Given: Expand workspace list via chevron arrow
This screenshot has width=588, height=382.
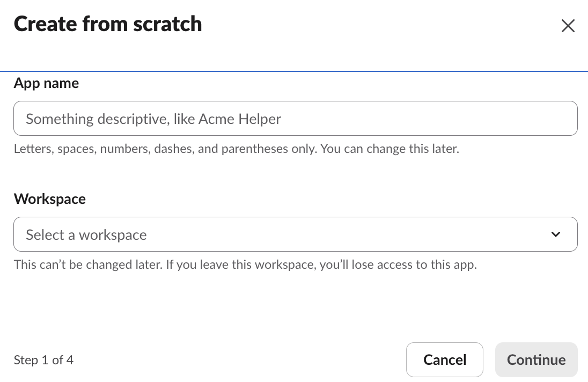Looking at the screenshot, I should point(556,234).
